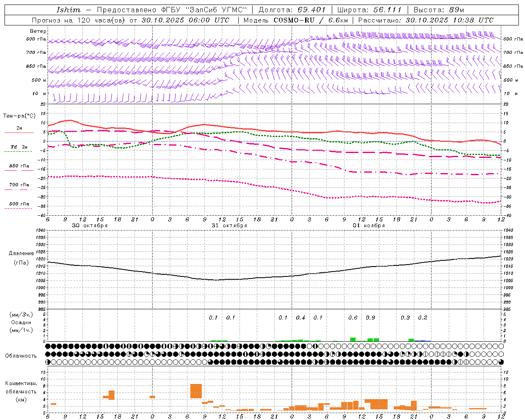Image resolution: width=525 pixels, height=420 pixels.
Task: Click the 0.4 precipitation amount value
Action: pyautogui.click(x=301, y=317)
